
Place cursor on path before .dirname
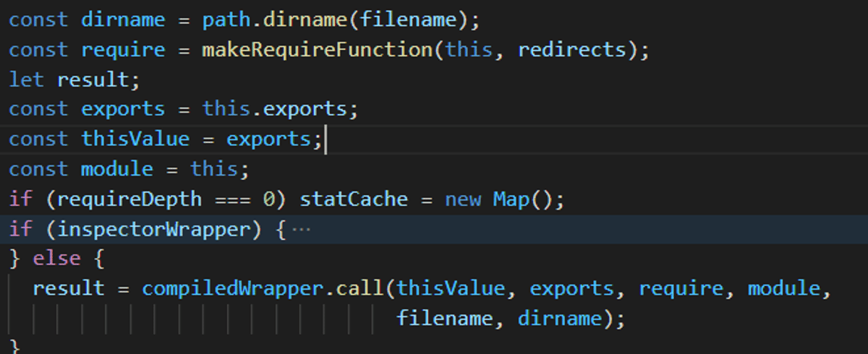click(x=226, y=20)
